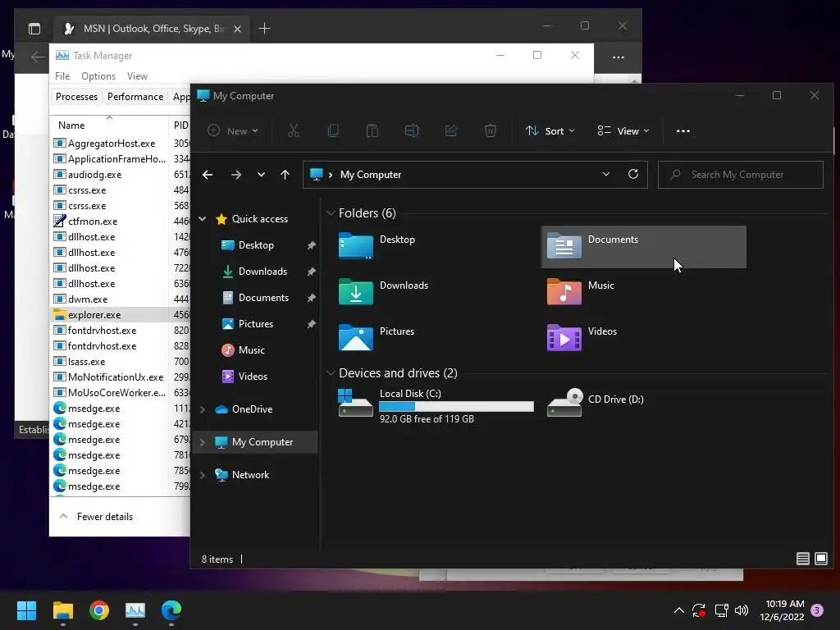This screenshot has height=630, width=840.
Task: Switch to Performance tab in Task Manager
Action: pos(135,97)
